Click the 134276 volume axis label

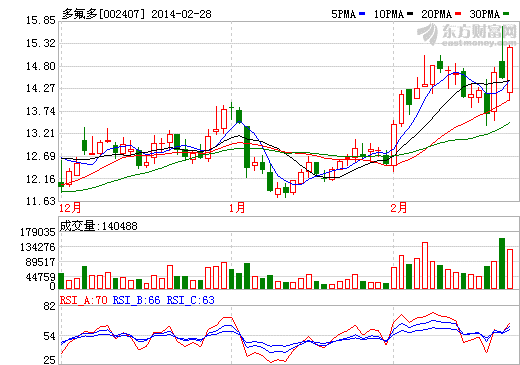pos(38,247)
